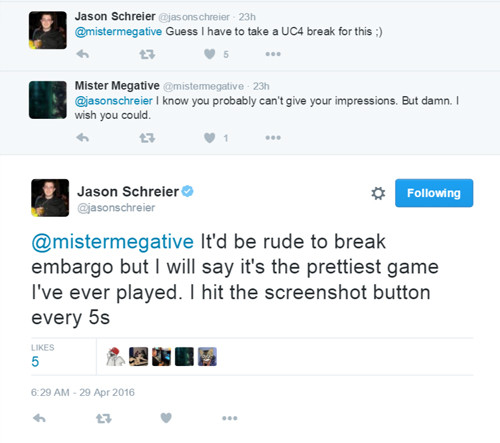
Task: Toggle the Following button for Jason Schreier
Action: (x=434, y=193)
